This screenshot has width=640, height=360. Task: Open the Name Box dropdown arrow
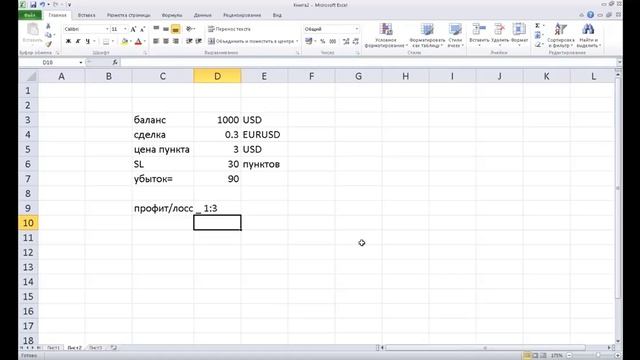tap(81, 62)
